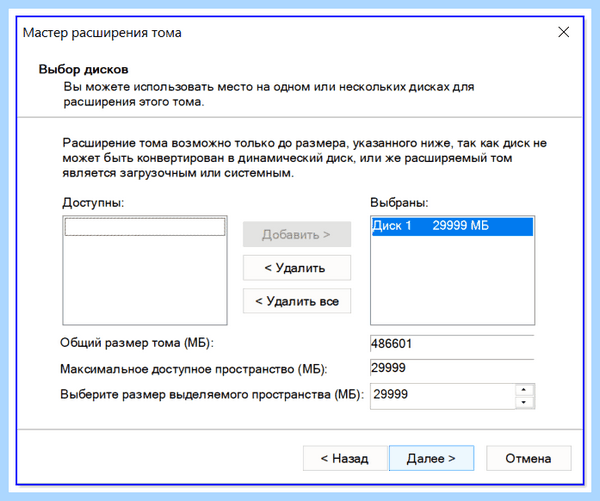The width and height of the screenshot is (600, 501).
Task: Go back with < Назад button
Action: [x=345, y=458]
